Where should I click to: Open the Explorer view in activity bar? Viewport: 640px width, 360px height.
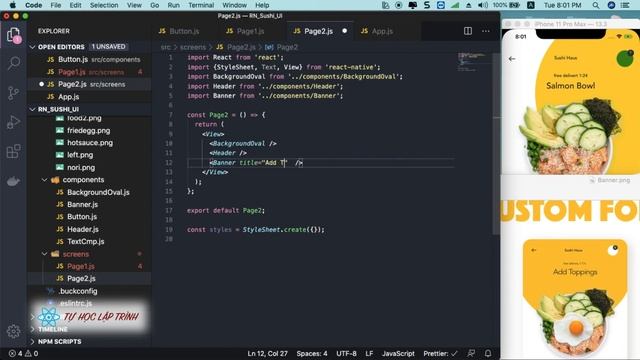tap(13, 35)
